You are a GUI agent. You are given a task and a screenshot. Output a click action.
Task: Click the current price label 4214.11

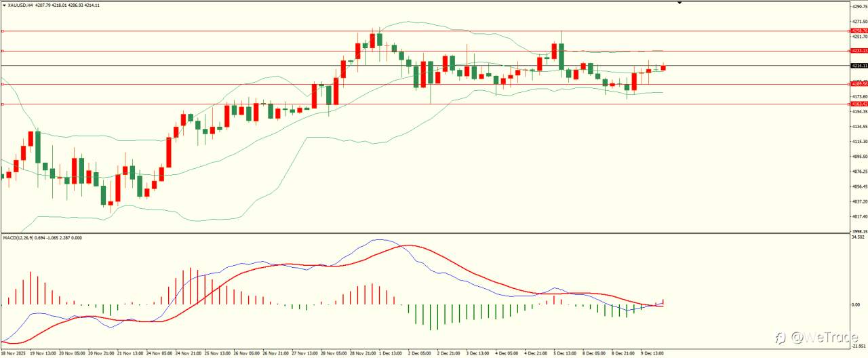(x=859, y=65)
